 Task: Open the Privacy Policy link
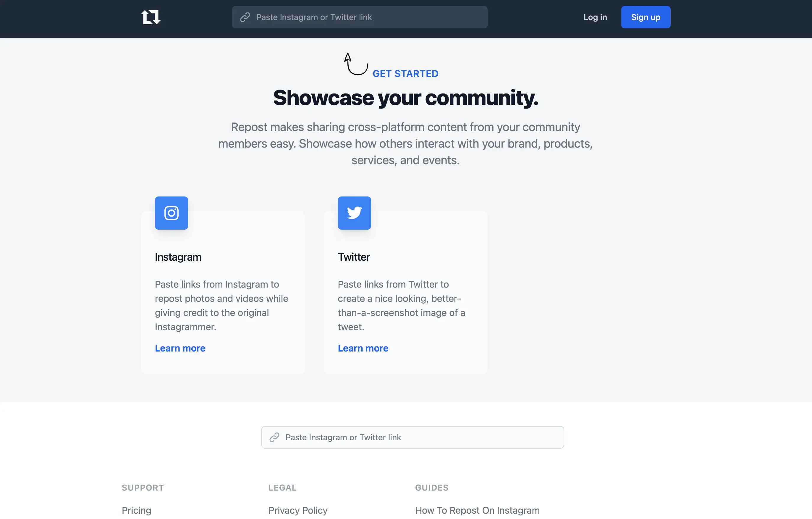coord(298,510)
